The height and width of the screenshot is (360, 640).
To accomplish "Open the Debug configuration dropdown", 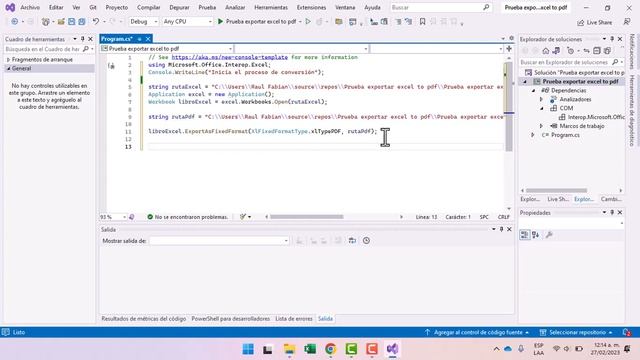I will click(x=144, y=21).
